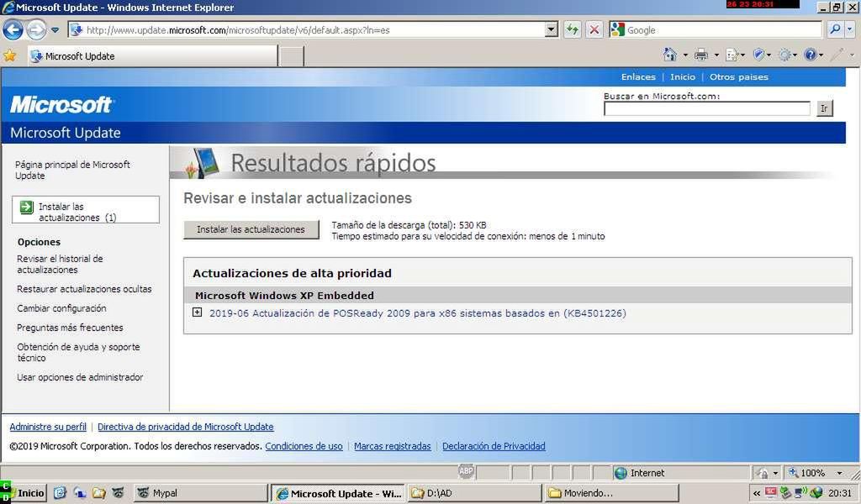This screenshot has width=861, height=504.
Task: Click the Inicio header link
Action: pos(683,76)
